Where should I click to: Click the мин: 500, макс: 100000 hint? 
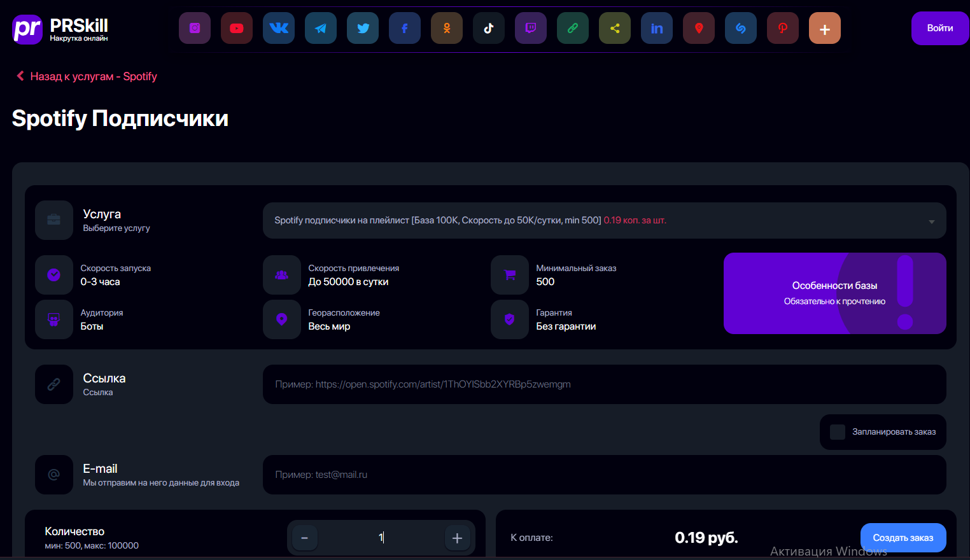click(92, 545)
